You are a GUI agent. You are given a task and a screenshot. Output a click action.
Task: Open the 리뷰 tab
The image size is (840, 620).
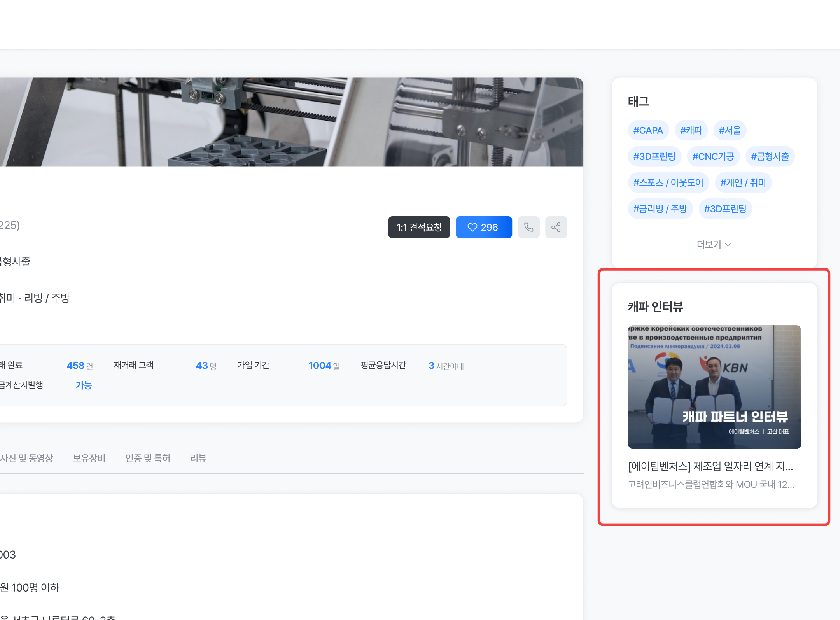[x=198, y=458]
